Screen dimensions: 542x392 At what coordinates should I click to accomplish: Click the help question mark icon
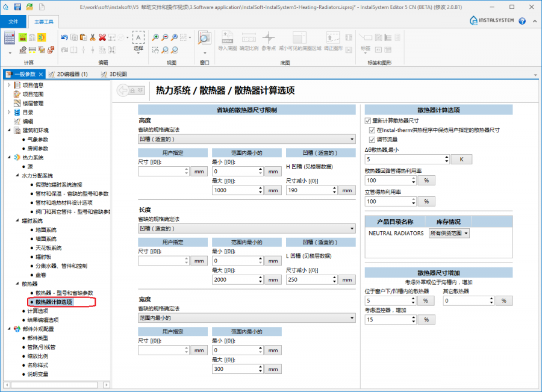[522, 21]
